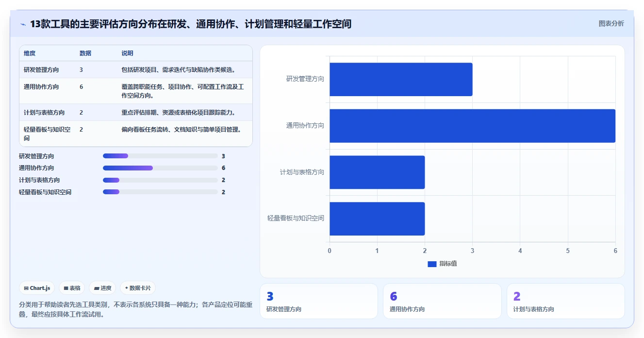Viewport: 644px width, 338px height.
Task: Click the 图表分析 label at top right
Action: coord(611,23)
